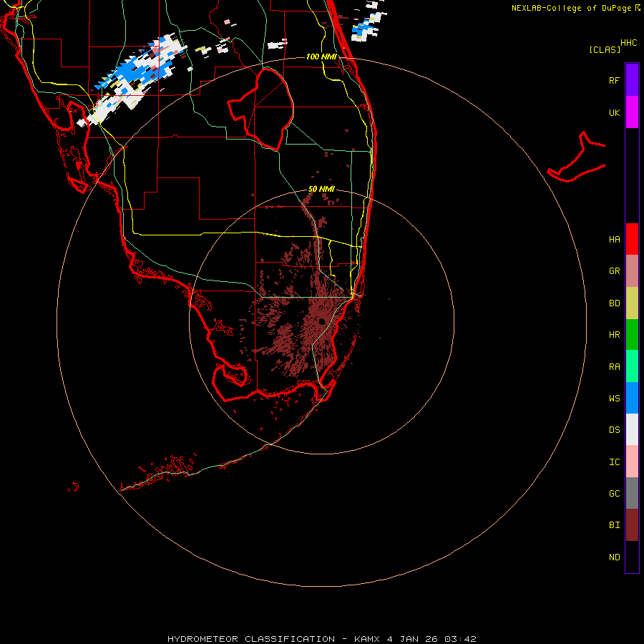Image resolution: width=644 pixels, height=644 pixels.
Task: Click the HA red legend swatch
Action: click(632, 239)
